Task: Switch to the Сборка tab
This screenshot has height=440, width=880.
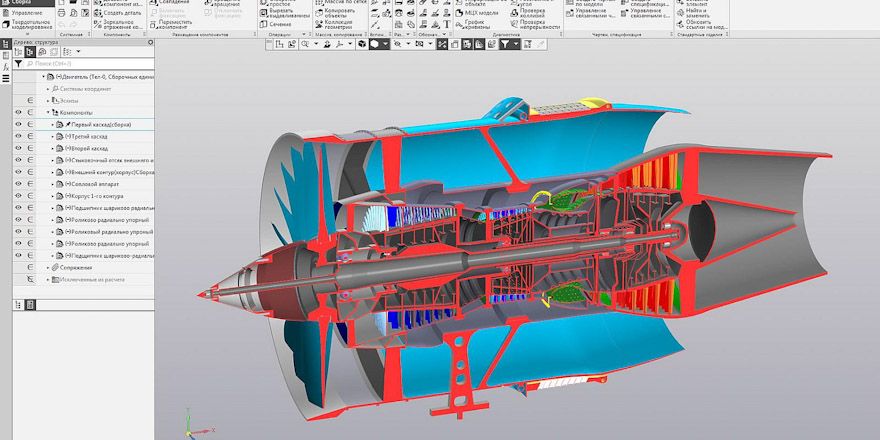Action: tap(23, 2)
